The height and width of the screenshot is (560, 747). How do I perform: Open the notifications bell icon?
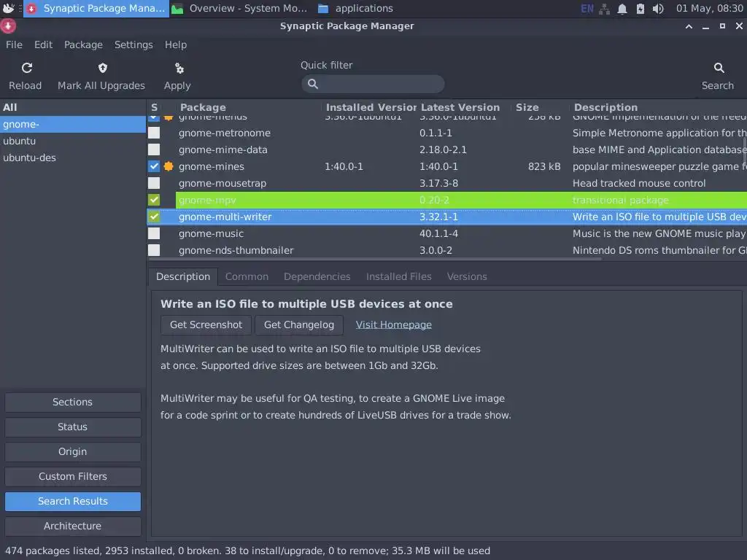click(622, 9)
